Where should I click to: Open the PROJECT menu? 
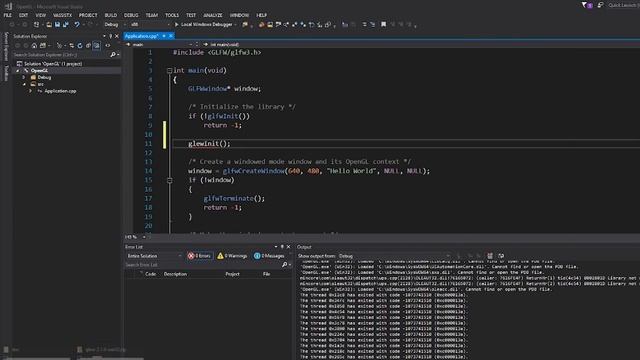point(88,15)
